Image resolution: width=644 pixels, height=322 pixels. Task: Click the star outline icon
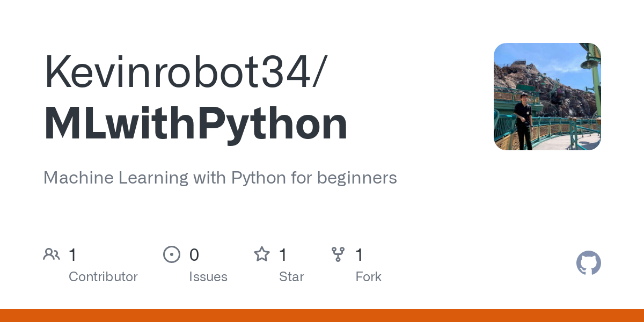(262, 254)
